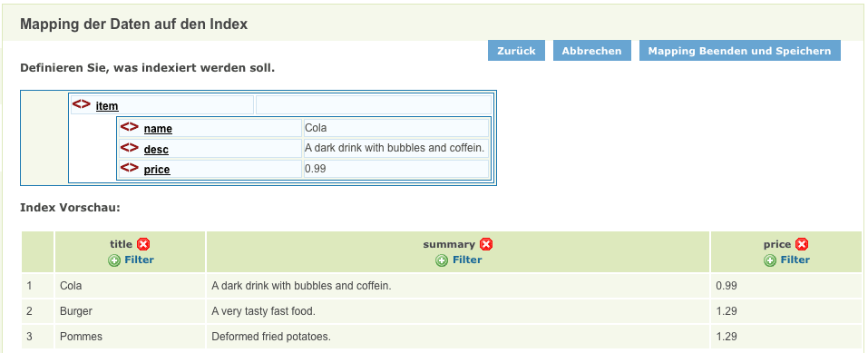868x353 pixels.
Task: Add filter using green plus under price
Action: point(770,260)
